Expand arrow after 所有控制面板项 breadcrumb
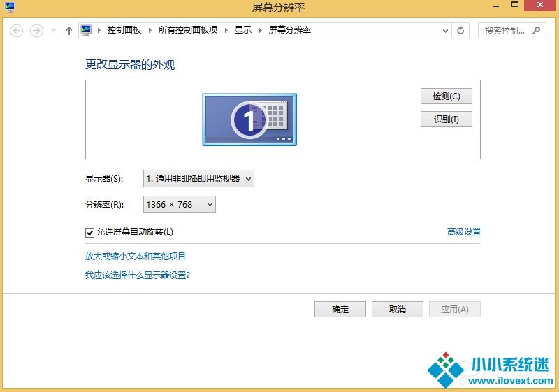This screenshot has height=392, width=559. click(x=226, y=30)
